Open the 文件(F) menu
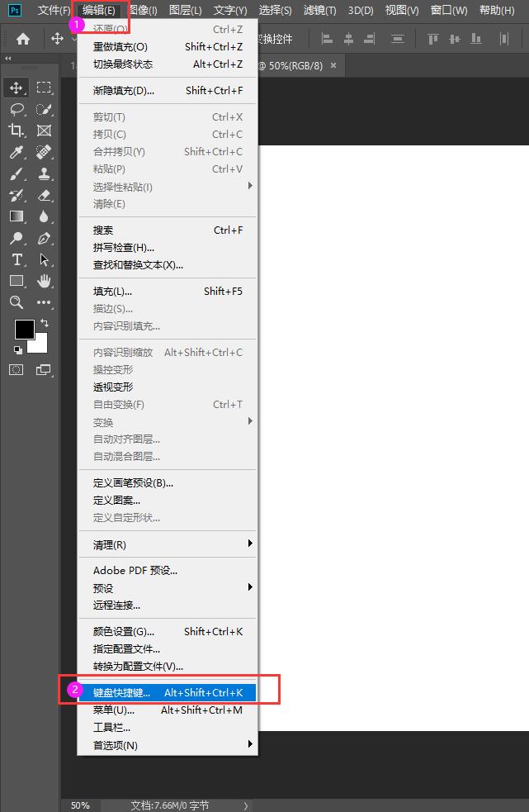This screenshot has height=812, width=529. (x=54, y=11)
